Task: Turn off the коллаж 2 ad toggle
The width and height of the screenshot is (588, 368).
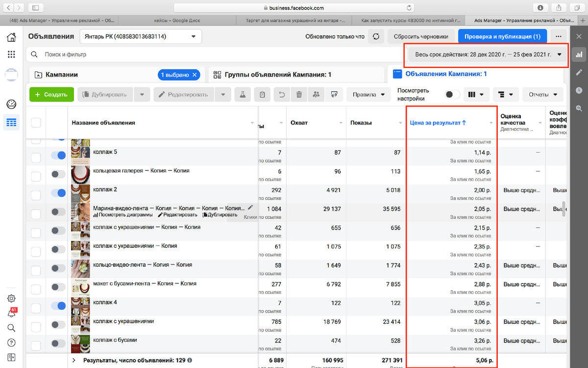Action: coord(58,193)
